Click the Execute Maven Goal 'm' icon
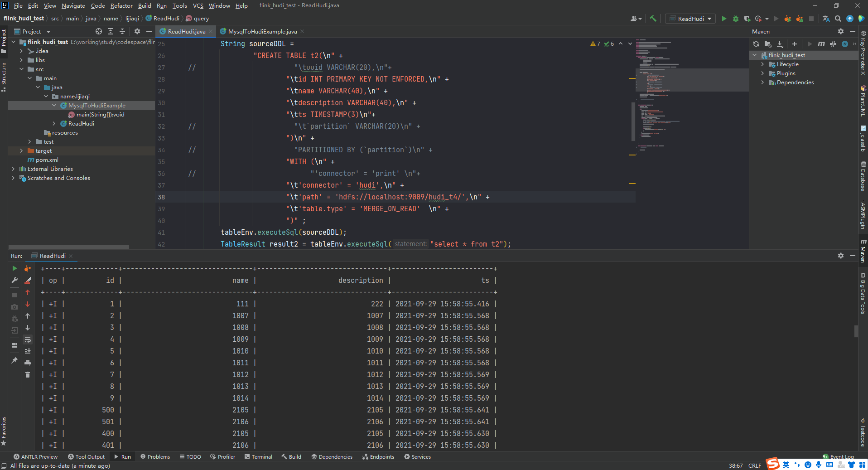 pyautogui.click(x=821, y=44)
